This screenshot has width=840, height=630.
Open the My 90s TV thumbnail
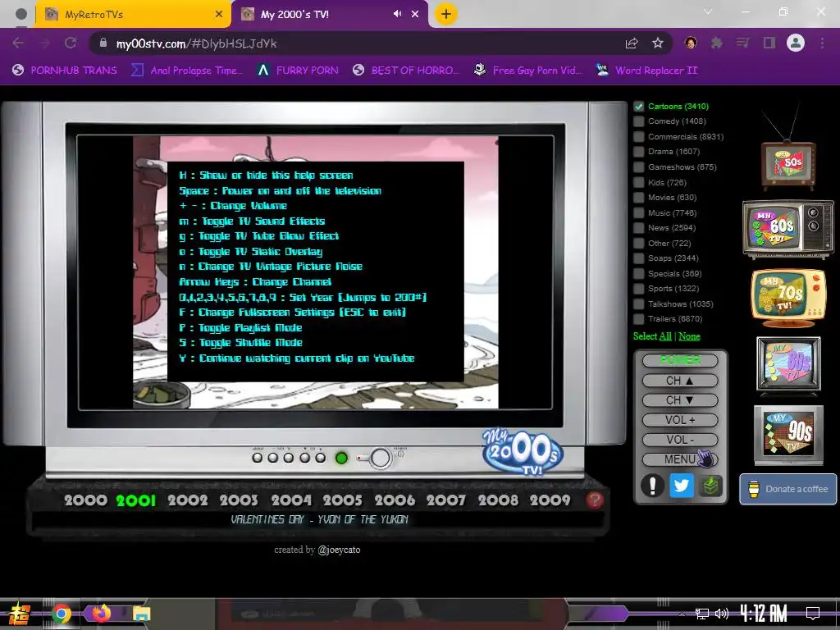click(x=788, y=434)
